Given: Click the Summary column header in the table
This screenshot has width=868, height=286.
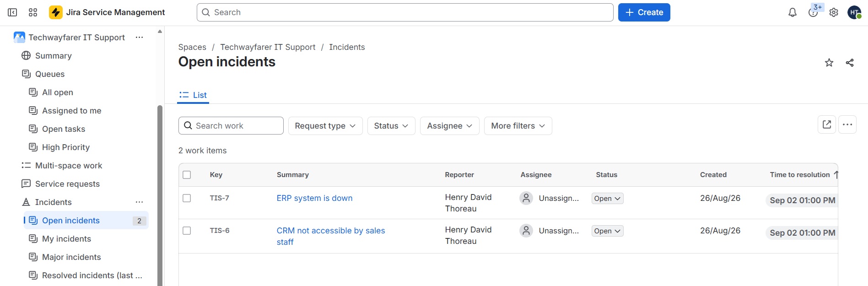Looking at the screenshot, I should tap(293, 175).
